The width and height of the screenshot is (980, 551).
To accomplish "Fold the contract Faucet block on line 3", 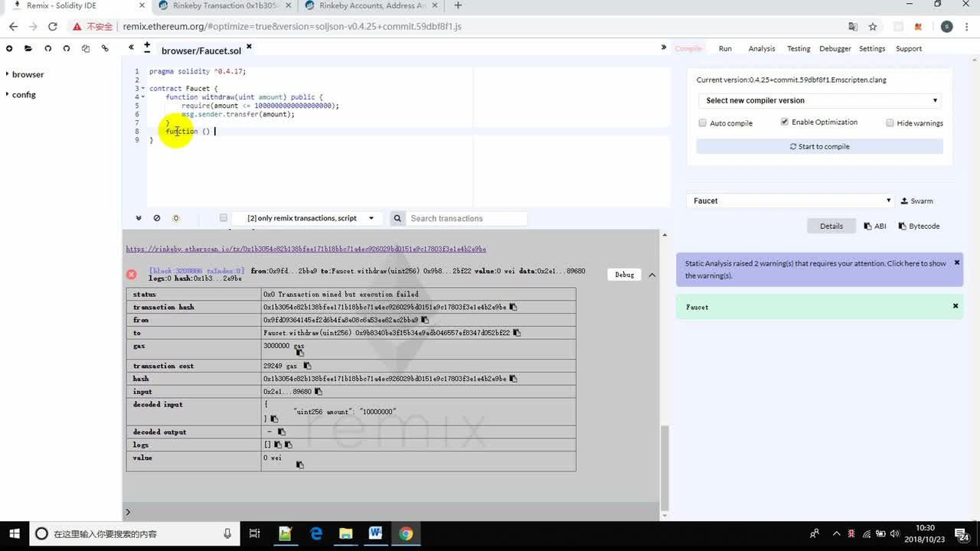I will click(143, 89).
